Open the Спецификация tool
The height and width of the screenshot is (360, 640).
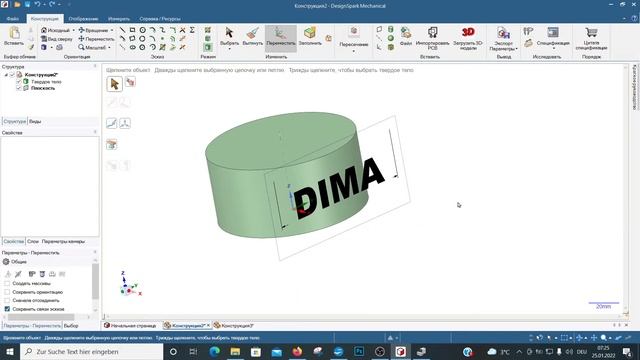click(553, 36)
